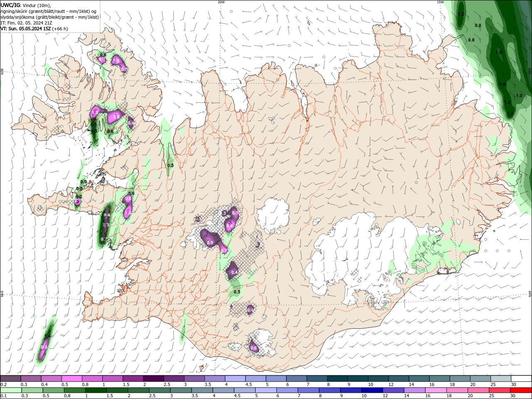Select the upper legend label '30'
Screen dimensions: 532x399
pos(514,384)
